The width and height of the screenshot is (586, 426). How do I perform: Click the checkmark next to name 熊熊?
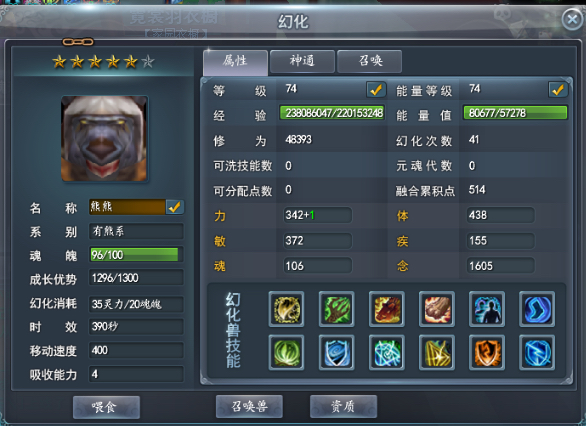point(175,207)
